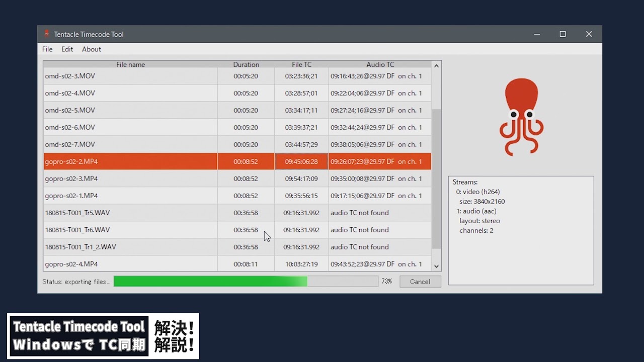Minimize the Tentacle Timecode Tool window

pos(537,34)
